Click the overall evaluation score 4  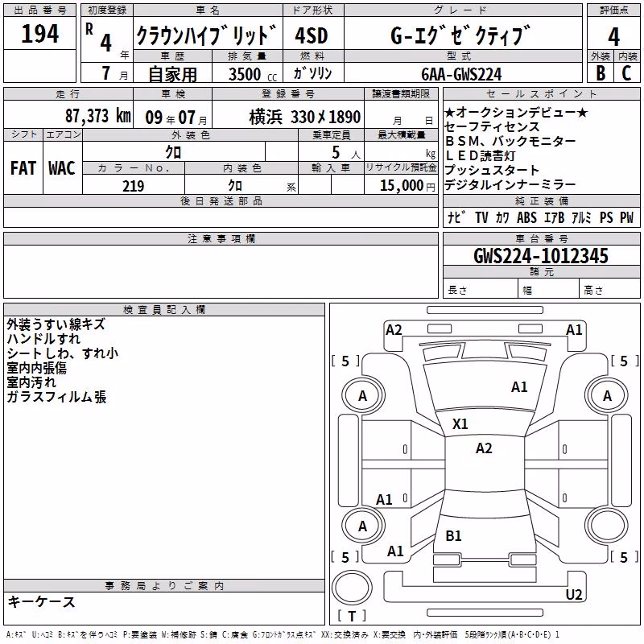point(613,36)
